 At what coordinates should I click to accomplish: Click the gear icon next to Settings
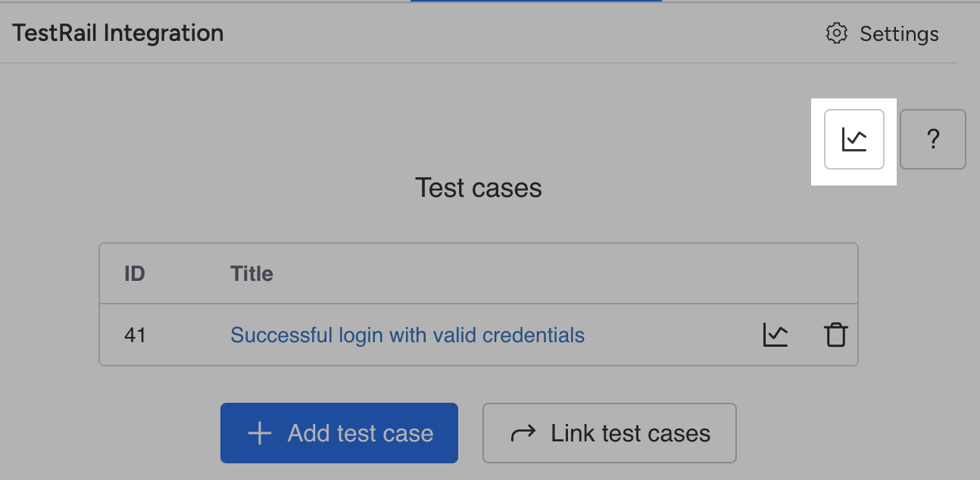(836, 33)
